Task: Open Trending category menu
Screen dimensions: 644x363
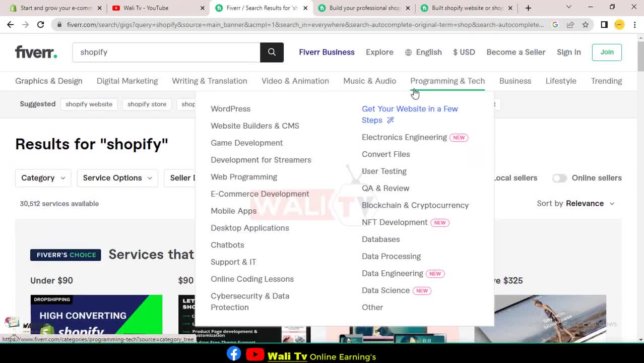Action: coord(606,81)
